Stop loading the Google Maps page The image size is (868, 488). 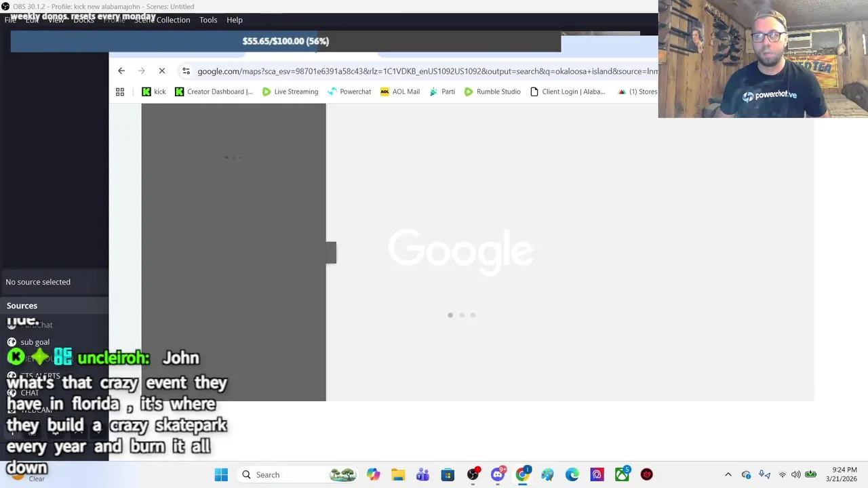162,70
